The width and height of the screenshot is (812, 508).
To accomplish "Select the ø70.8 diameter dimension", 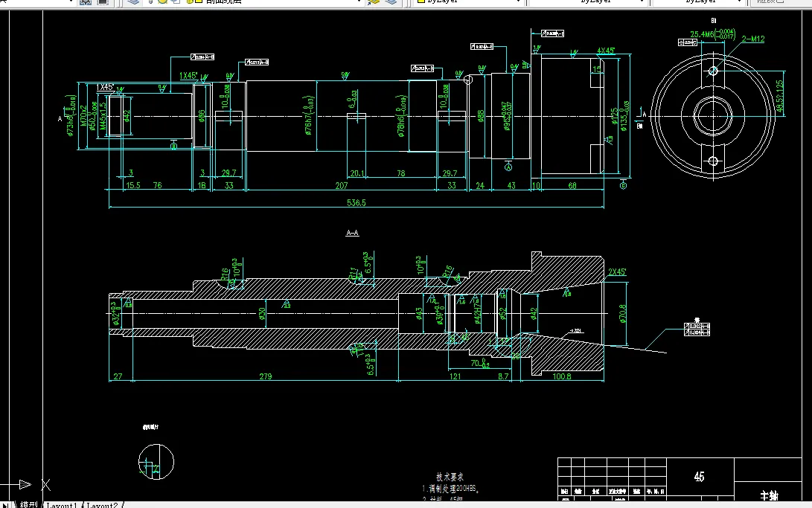I will [622, 313].
